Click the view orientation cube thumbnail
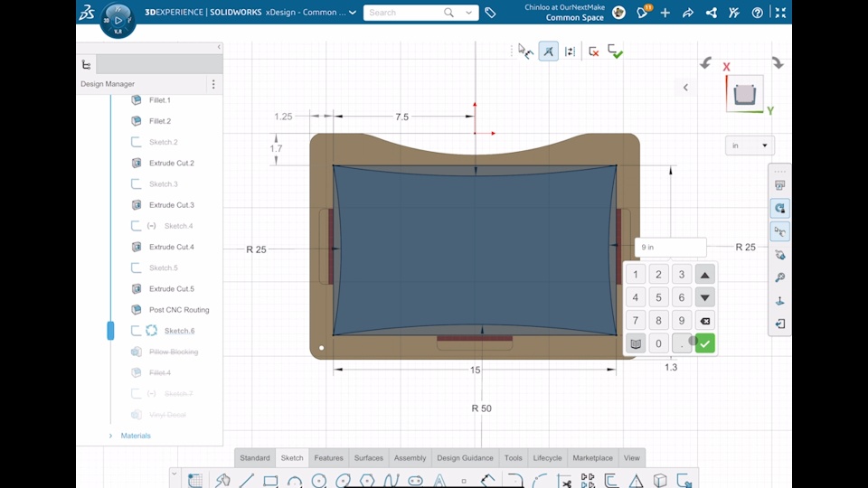This screenshot has height=488, width=868. pos(744,94)
